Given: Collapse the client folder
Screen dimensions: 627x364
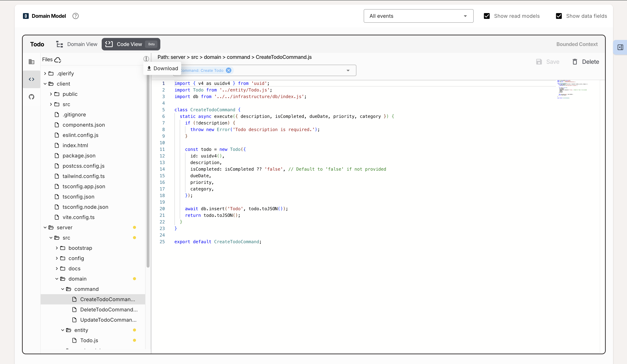Looking at the screenshot, I should [45, 84].
